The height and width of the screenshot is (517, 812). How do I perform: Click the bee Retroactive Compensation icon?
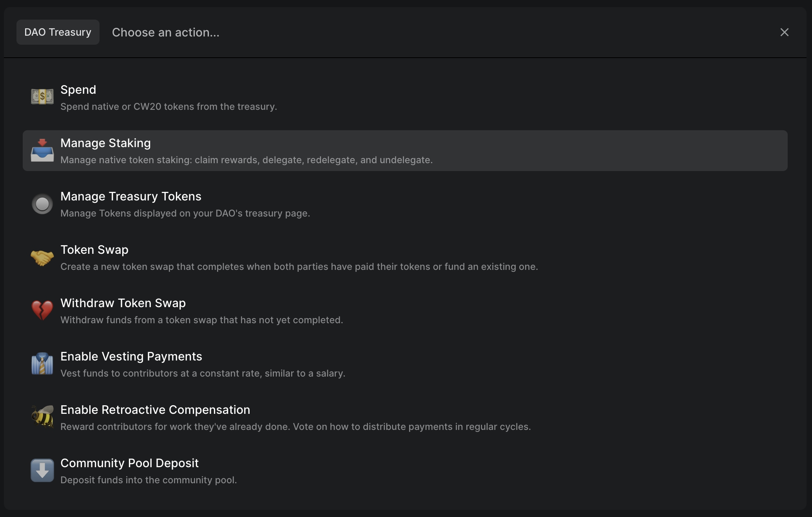pyautogui.click(x=42, y=417)
